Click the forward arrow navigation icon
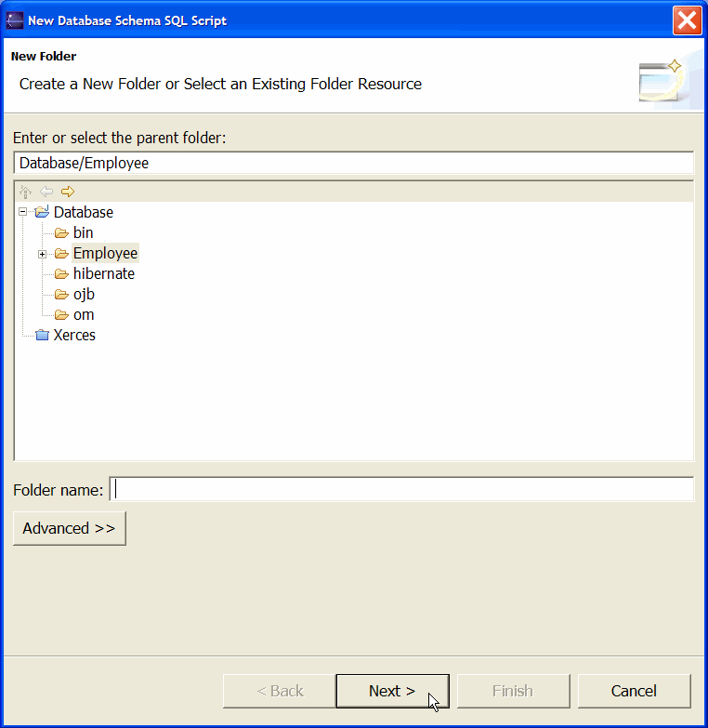 [x=68, y=192]
